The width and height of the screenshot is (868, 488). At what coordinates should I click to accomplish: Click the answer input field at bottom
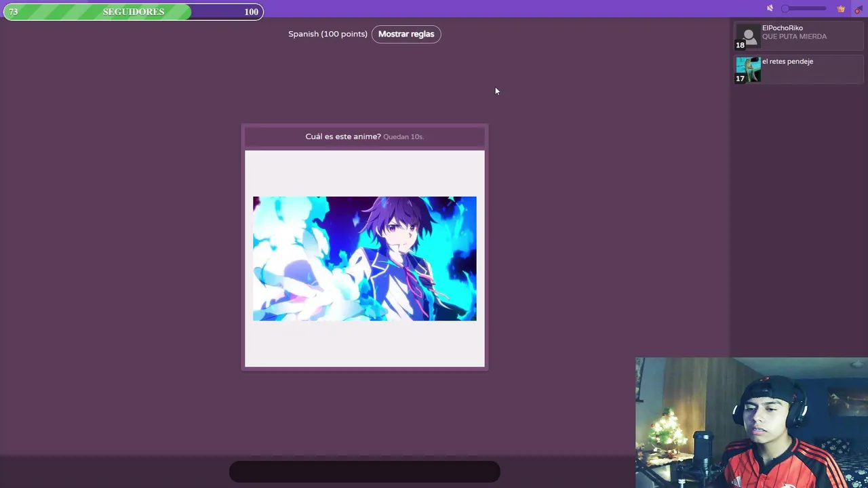click(x=365, y=472)
